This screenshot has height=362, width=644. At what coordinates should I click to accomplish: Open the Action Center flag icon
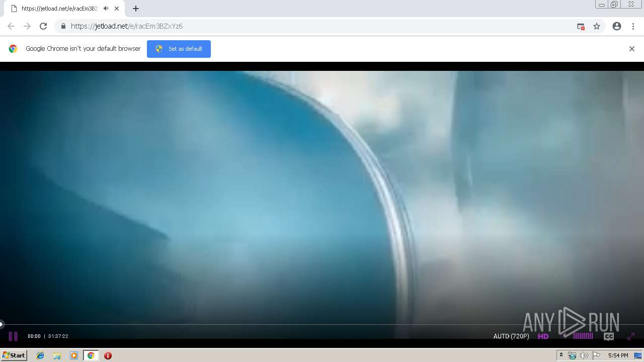tap(596, 355)
